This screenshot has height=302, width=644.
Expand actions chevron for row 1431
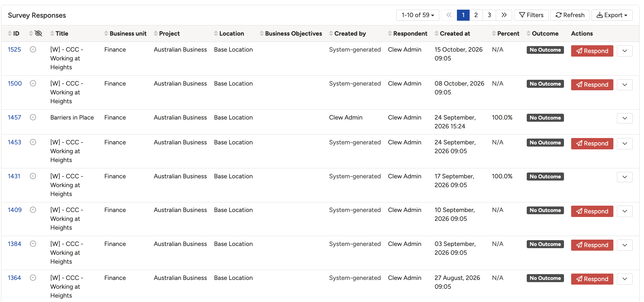(x=625, y=177)
